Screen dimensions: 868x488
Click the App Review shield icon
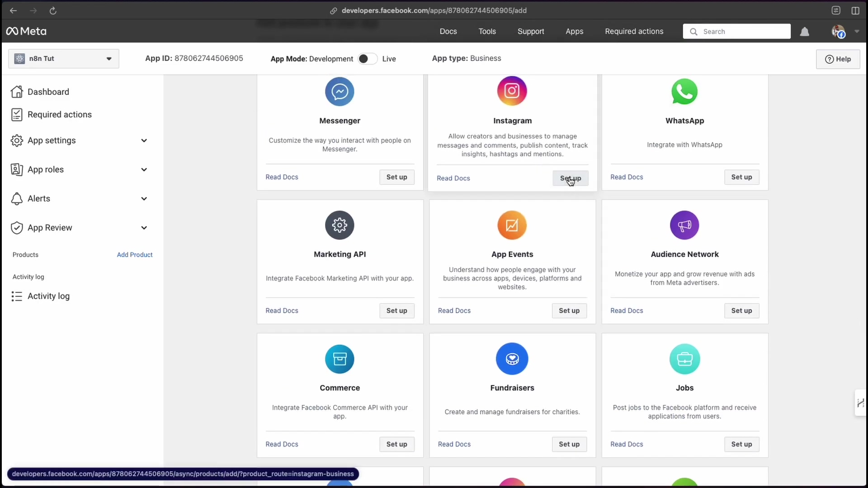tap(17, 228)
